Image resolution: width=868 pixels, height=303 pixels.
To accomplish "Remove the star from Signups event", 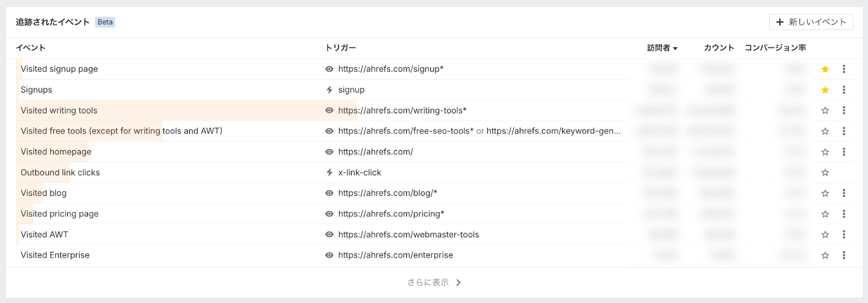I will (x=825, y=90).
